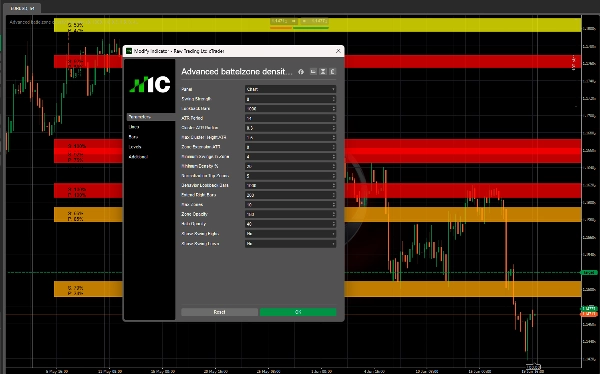
Task: Click the Zone Opacity label text
Action: pos(194,214)
